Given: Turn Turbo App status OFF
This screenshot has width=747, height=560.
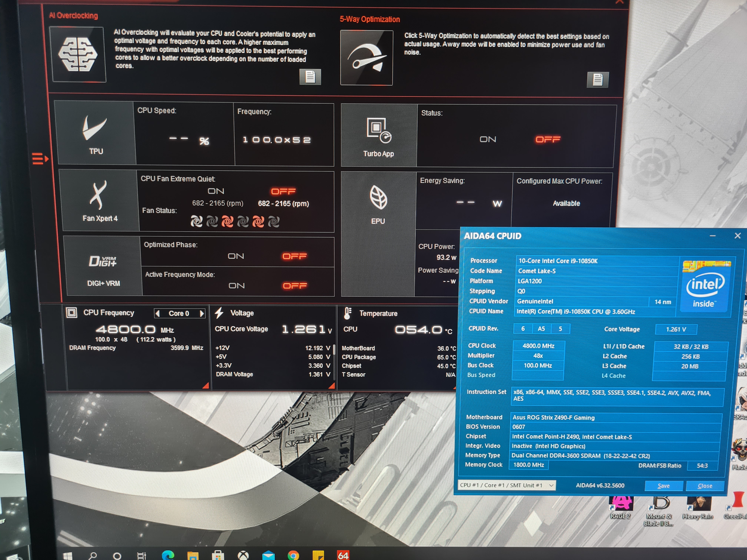Looking at the screenshot, I should [x=547, y=139].
